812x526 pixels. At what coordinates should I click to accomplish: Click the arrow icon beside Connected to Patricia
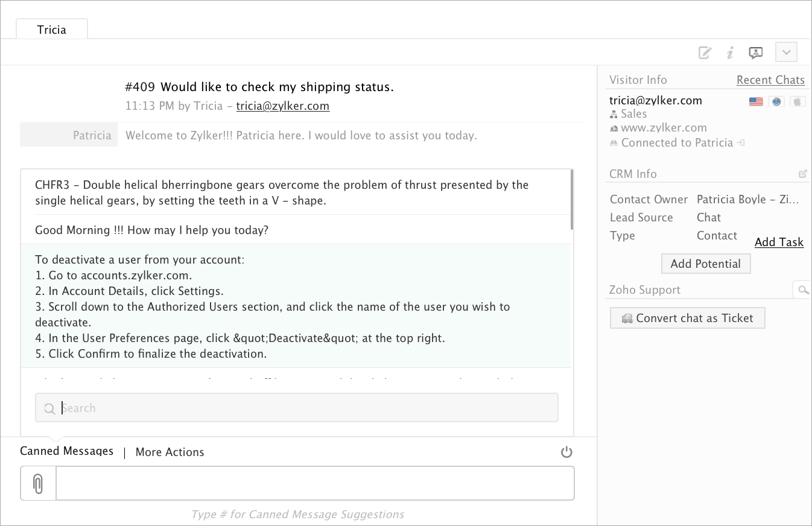741,143
